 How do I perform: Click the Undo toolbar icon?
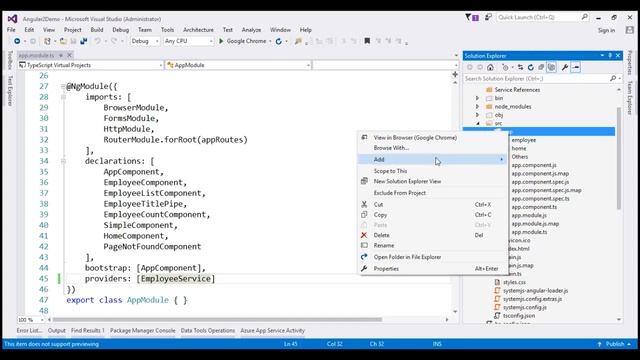pyautogui.click(x=98, y=41)
